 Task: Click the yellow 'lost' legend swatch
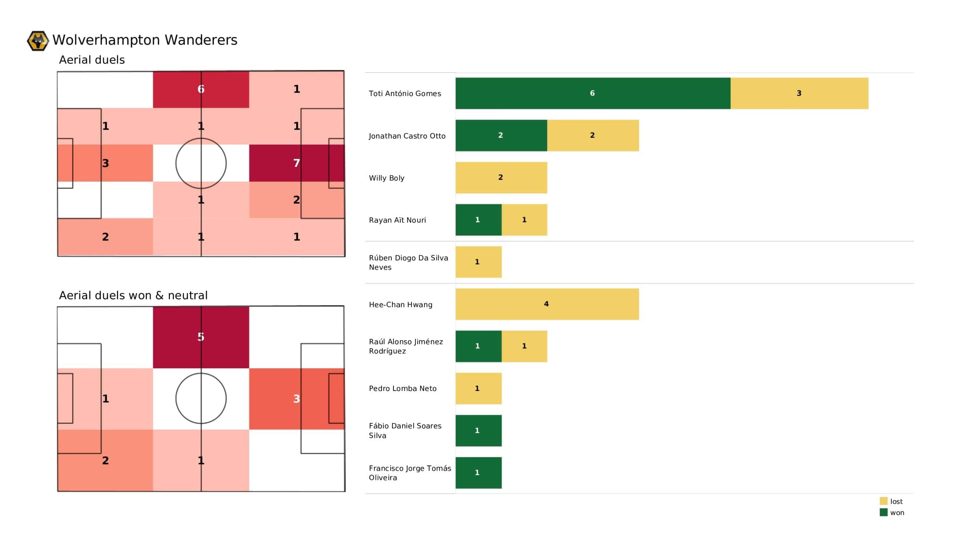pos(884,501)
